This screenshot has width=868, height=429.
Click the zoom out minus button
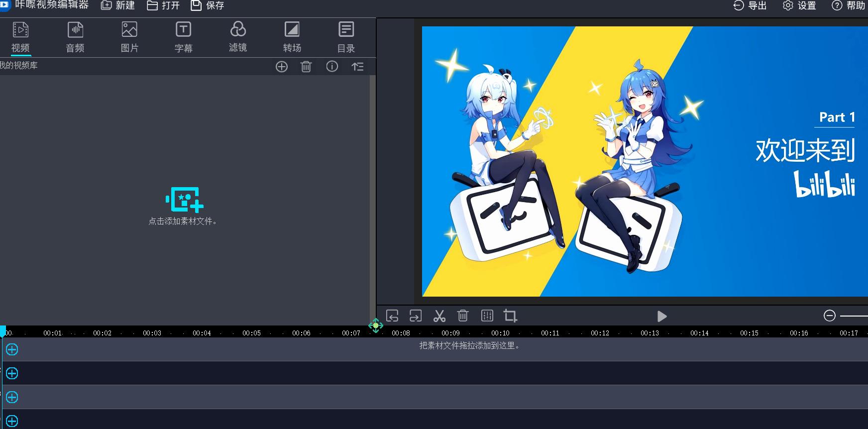point(829,316)
